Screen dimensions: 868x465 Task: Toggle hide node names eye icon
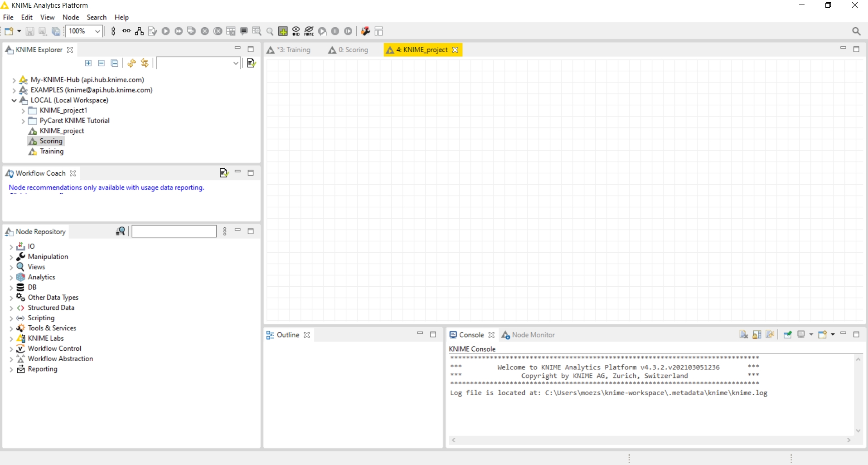(x=309, y=31)
